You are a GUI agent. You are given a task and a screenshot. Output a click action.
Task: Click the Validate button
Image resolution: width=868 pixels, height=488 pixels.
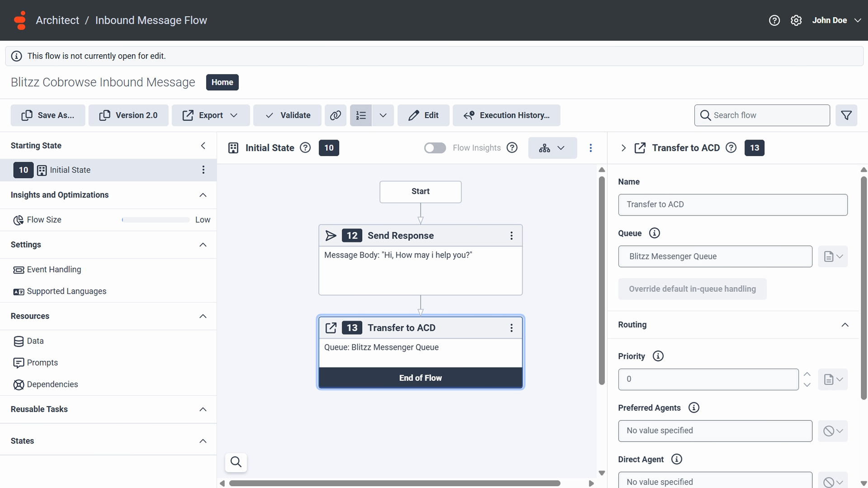(x=288, y=115)
